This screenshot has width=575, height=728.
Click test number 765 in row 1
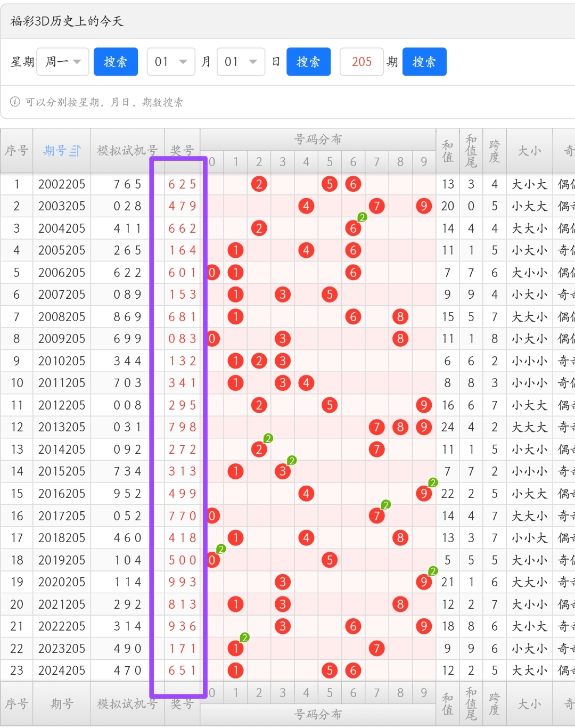coord(127,184)
